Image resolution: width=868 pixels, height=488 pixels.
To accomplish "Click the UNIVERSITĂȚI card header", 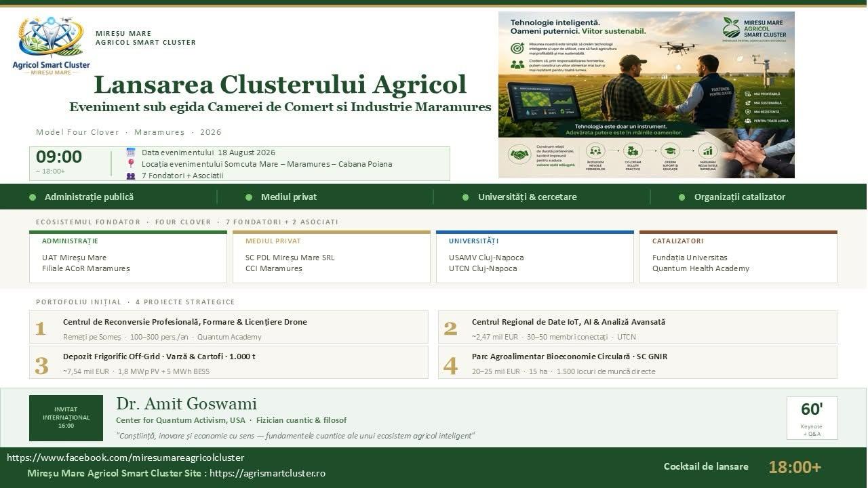I will [x=473, y=241].
